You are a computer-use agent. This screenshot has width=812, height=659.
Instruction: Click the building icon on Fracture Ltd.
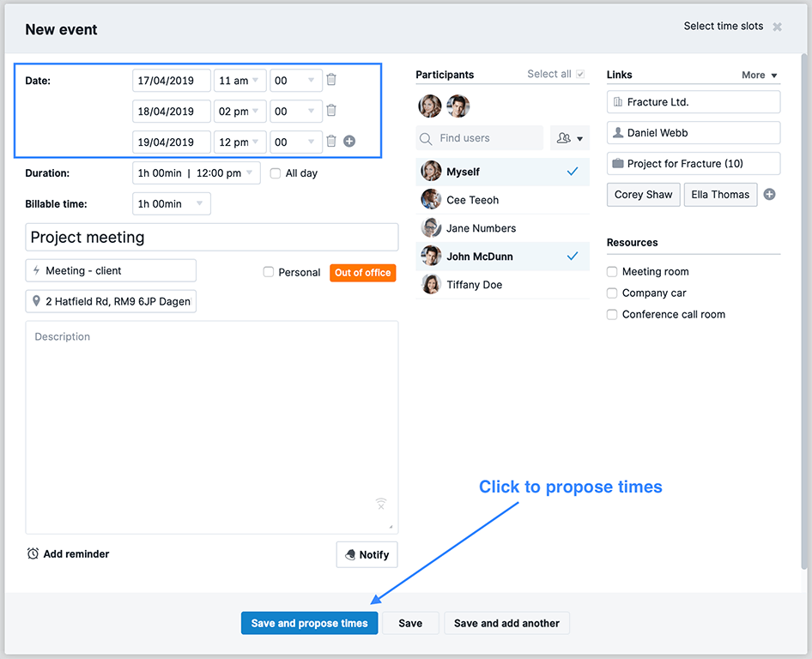(x=618, y=102)
